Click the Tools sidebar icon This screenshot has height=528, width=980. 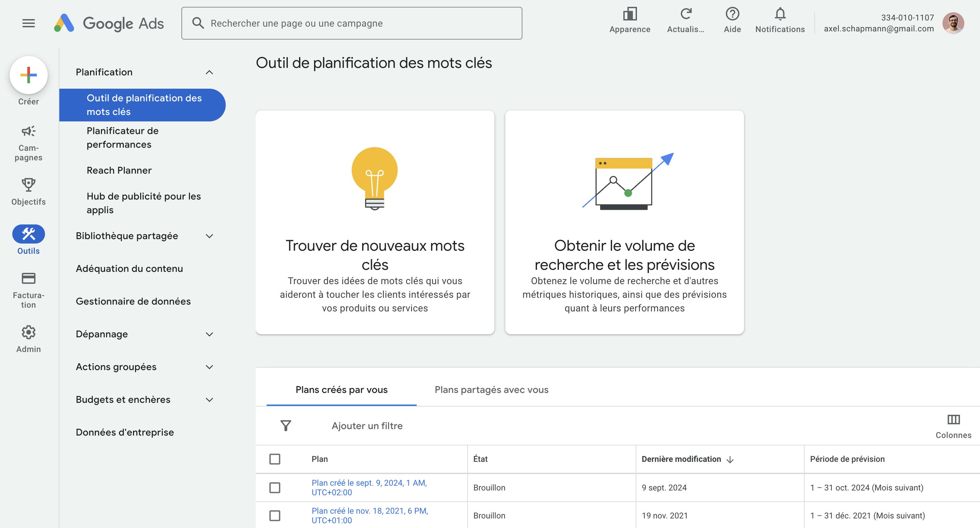pos(29,234)
